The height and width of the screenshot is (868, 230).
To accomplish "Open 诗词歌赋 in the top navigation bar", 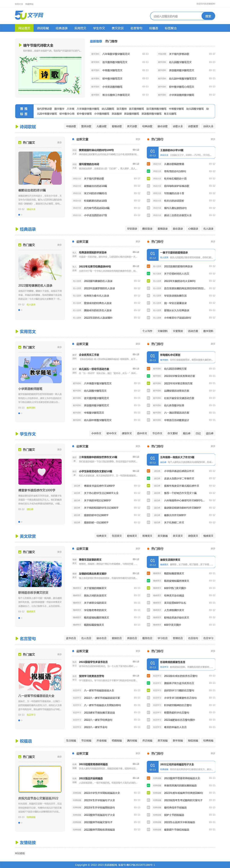I will tap(43, 28).
